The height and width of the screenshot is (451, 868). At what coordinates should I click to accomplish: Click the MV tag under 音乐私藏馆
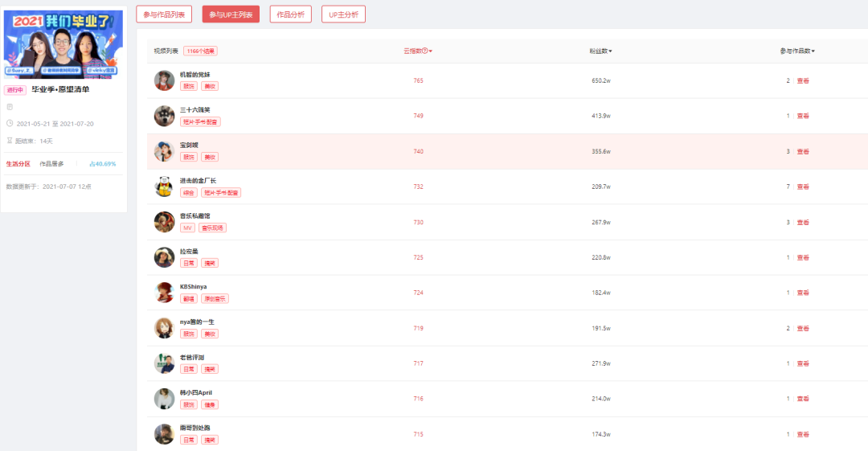coord(187,228)
